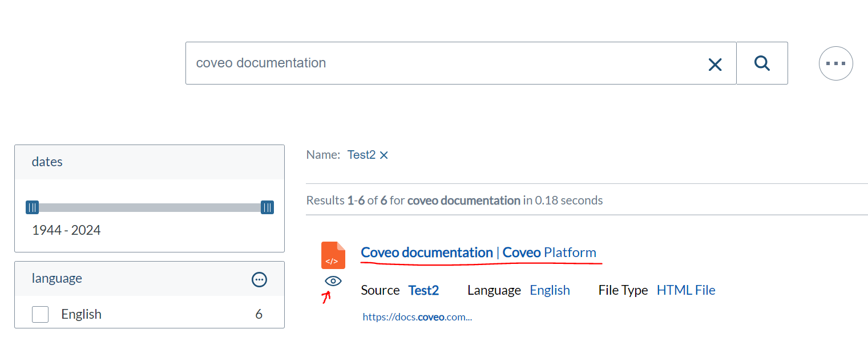Click the orange HTML file type icon
This screenshot has width=868, height=345.
coord(333,255)
